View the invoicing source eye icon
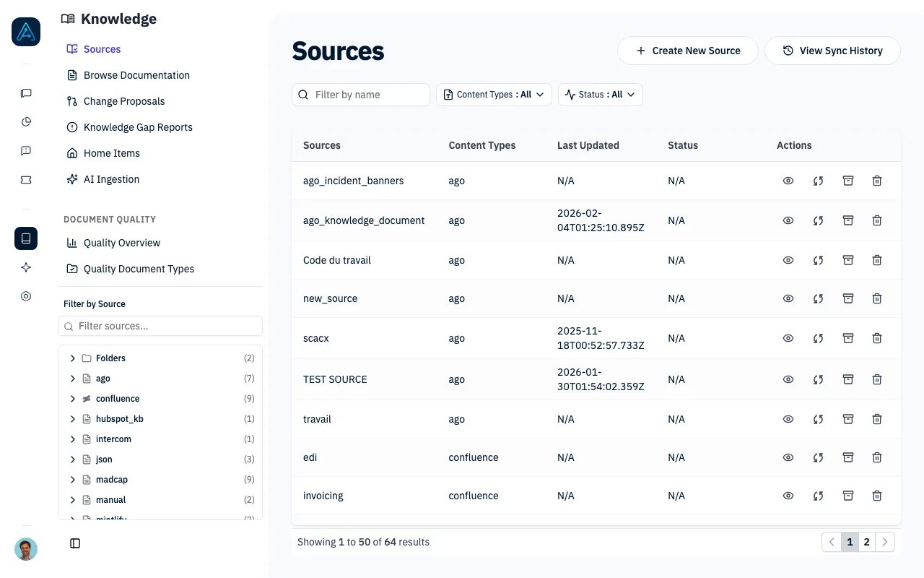 [788, 496]
